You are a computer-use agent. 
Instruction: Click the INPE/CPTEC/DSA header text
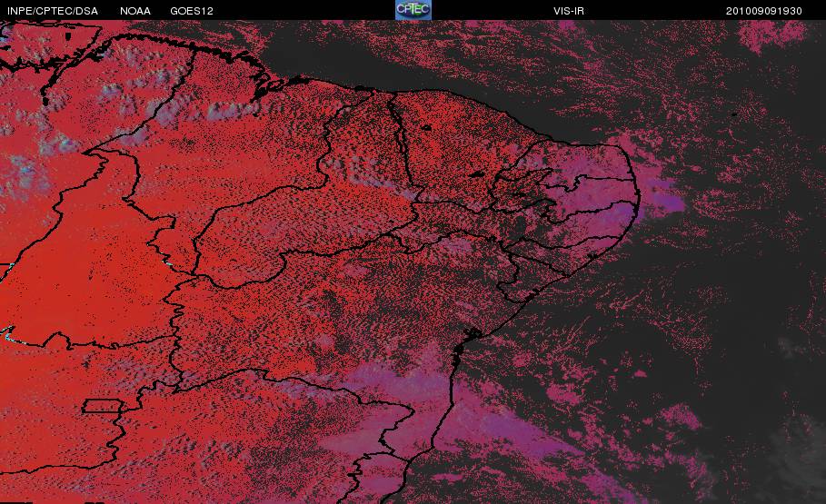click(53, 11)
